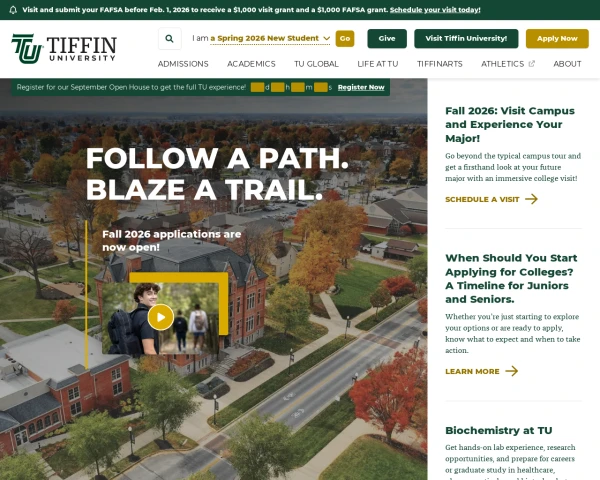Open the TU Global menu
This screenshot has height=480, width=600.
click(316, 64)
